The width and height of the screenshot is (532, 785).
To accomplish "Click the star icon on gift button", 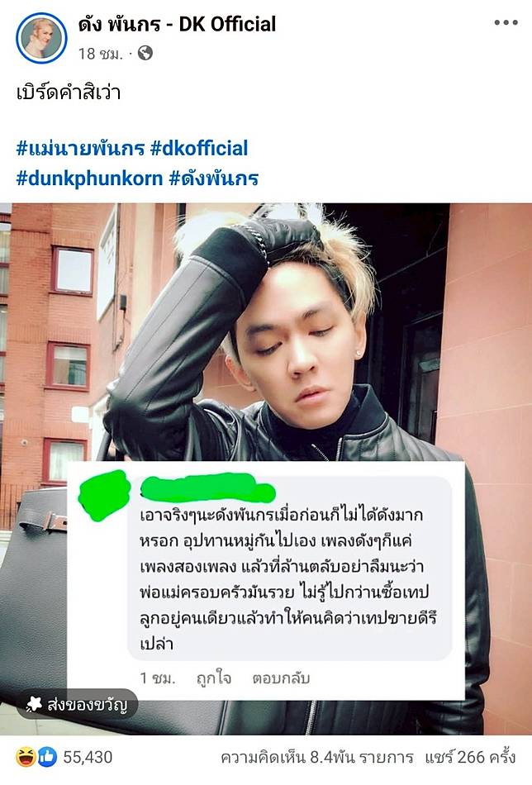I will pos(34,704).
